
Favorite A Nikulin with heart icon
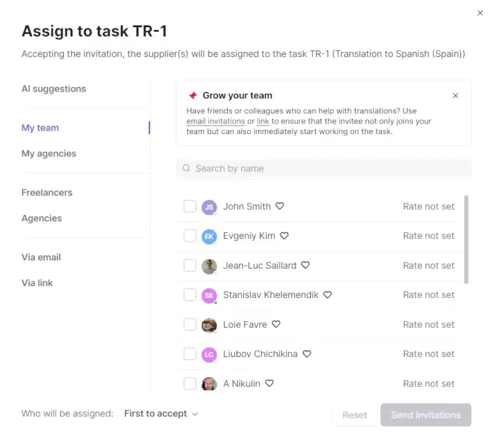coord(269,383)
